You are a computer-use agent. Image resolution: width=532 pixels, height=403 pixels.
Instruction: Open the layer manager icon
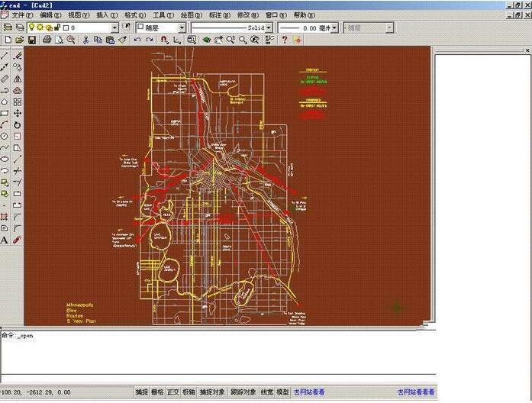(8, 27)
